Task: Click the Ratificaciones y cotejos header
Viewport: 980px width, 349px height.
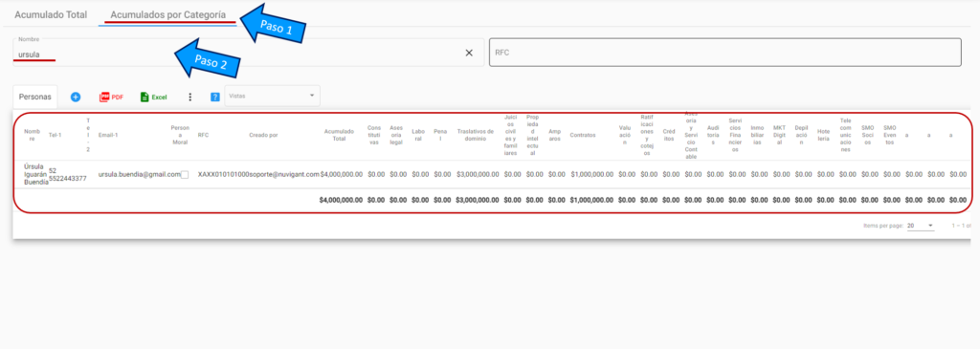Action: tap(648, 134)
